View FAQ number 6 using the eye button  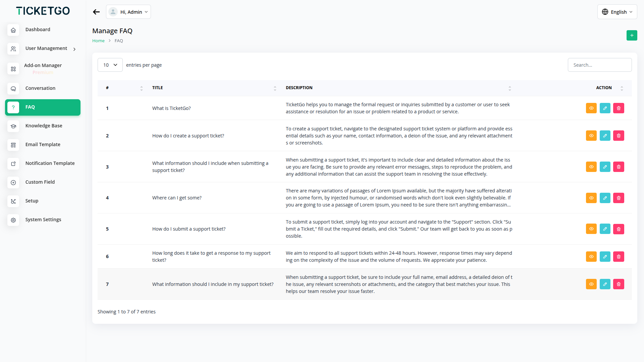(x=591, y=257)
